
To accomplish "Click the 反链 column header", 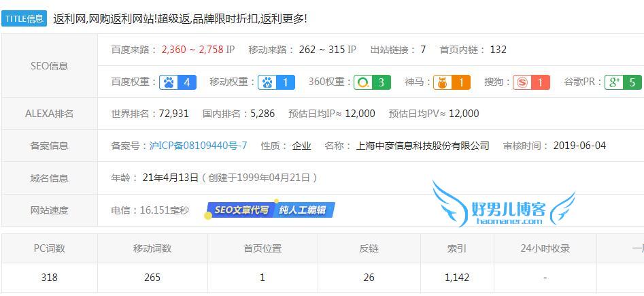I will coord(369,248).
